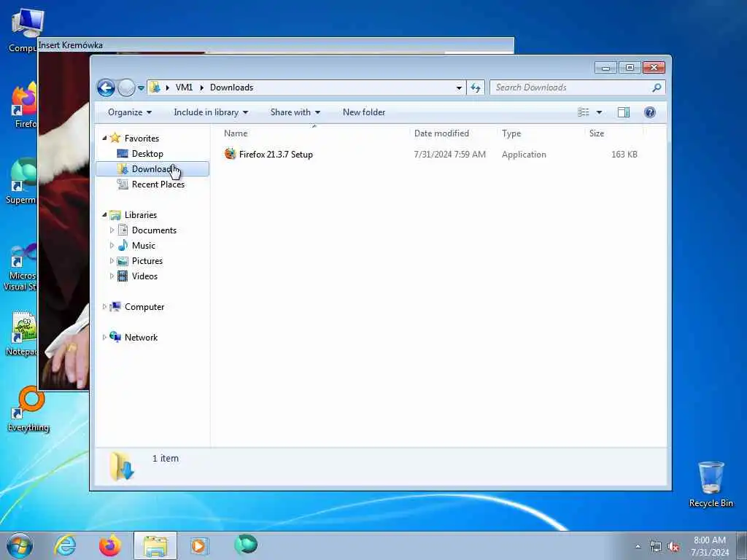This screenshot has width=747, height=560.
Task: Open the Documents library
Action: tap(154, 230)
